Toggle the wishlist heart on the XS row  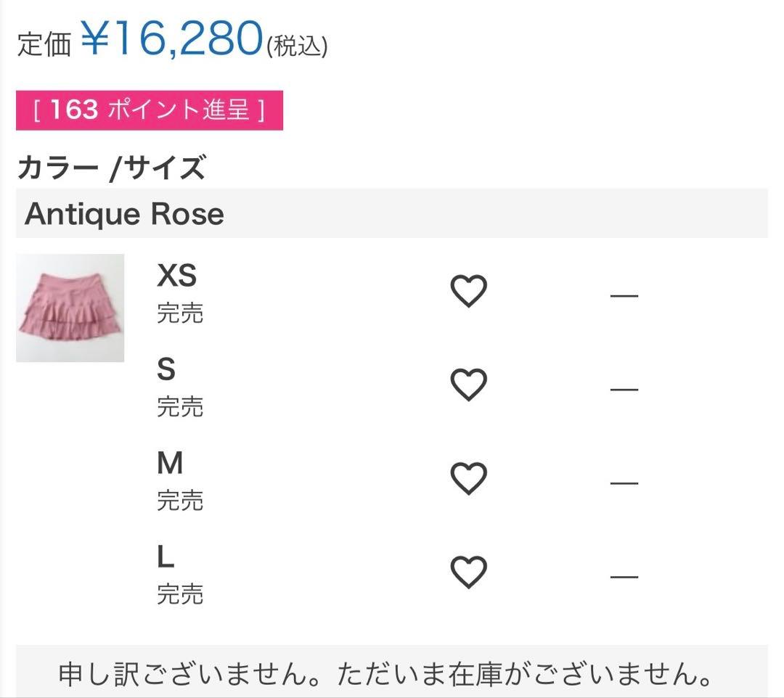[x=468, y=289]
